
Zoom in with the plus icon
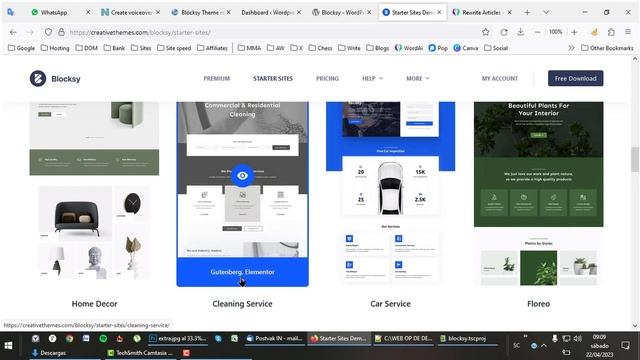click(x=574, y=32)
